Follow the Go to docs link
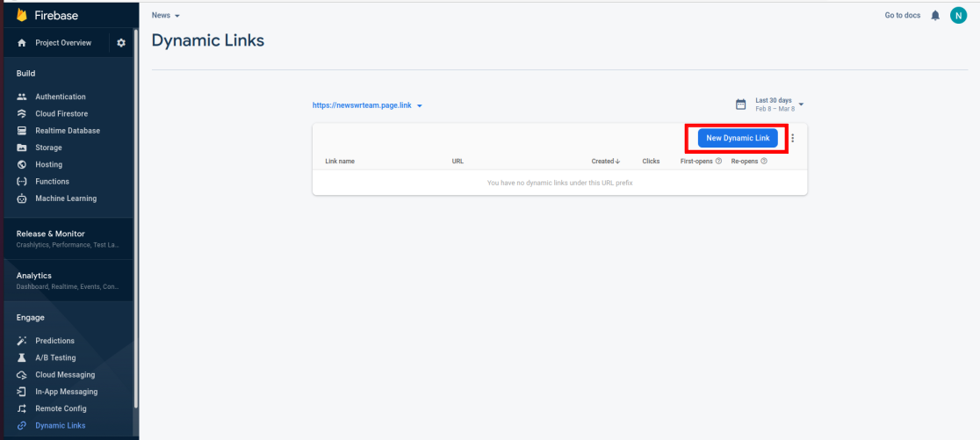This screenshot has height=440, width=980. click(x=902, y=16)
